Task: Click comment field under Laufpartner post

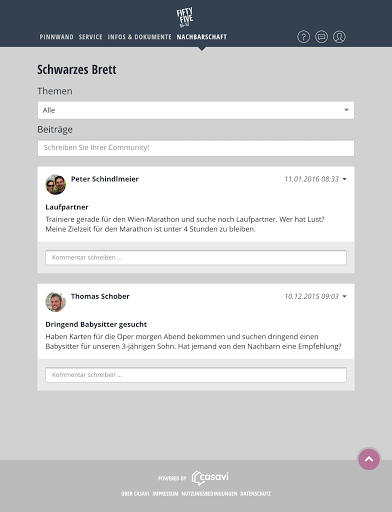Action: coord(196,258)
